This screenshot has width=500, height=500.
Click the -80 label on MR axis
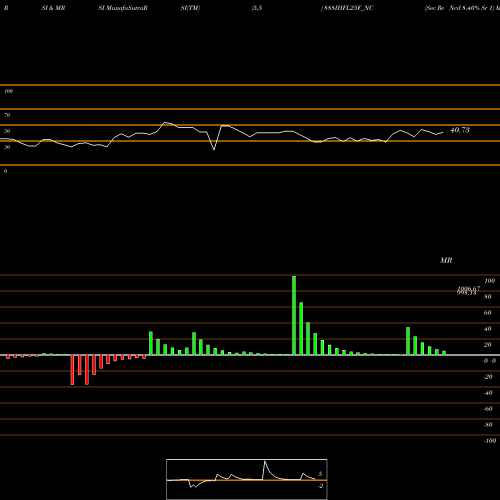click(x=488, y=425)
